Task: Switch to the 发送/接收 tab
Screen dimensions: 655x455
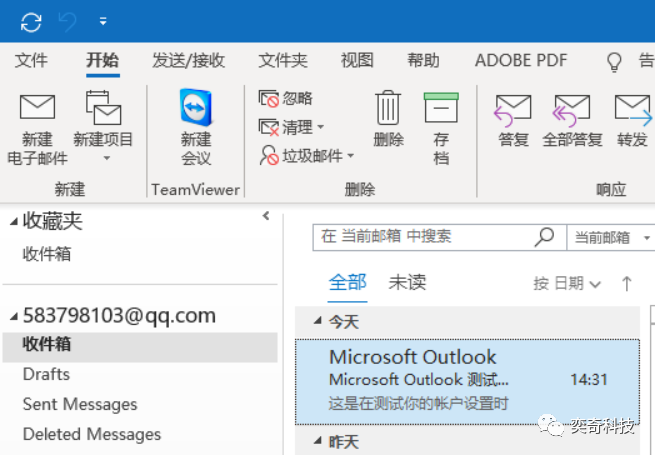Action: [189, 60]
